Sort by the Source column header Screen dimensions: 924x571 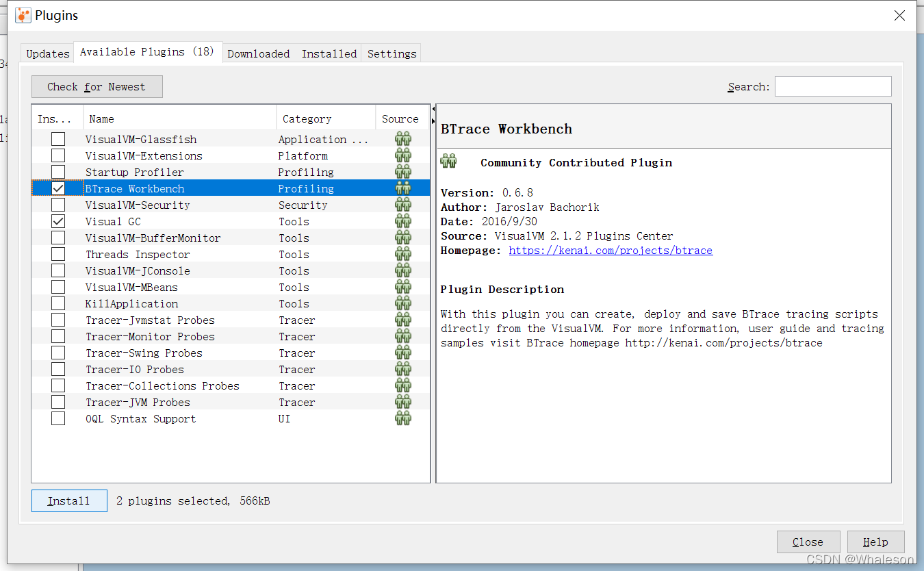tap(402, 118)
